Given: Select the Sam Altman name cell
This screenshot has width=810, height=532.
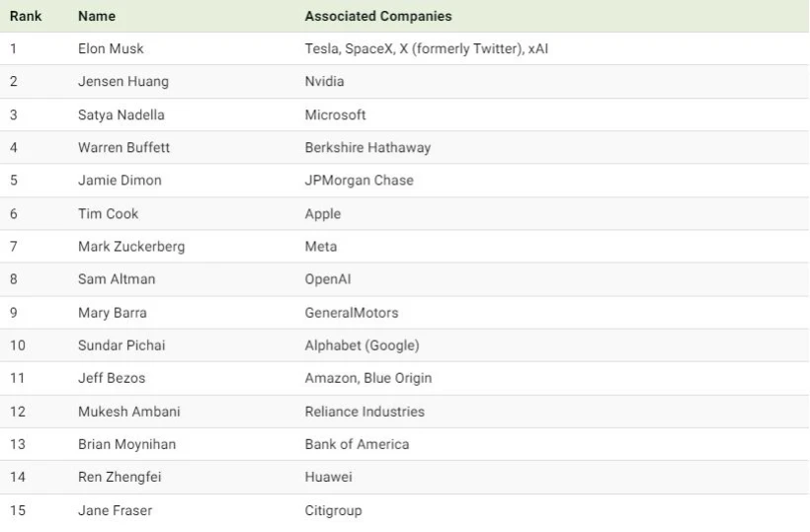Looking at the screenshot, I should tap(117, 279).
